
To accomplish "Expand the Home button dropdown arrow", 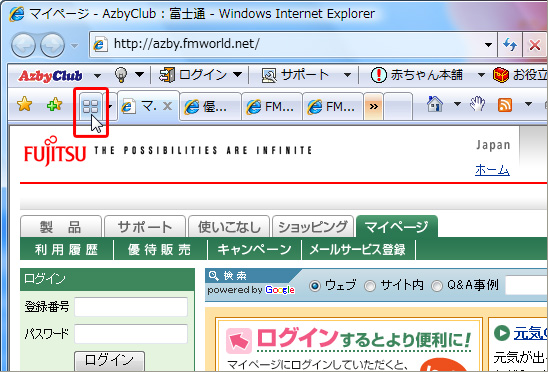I will (457, 104).
